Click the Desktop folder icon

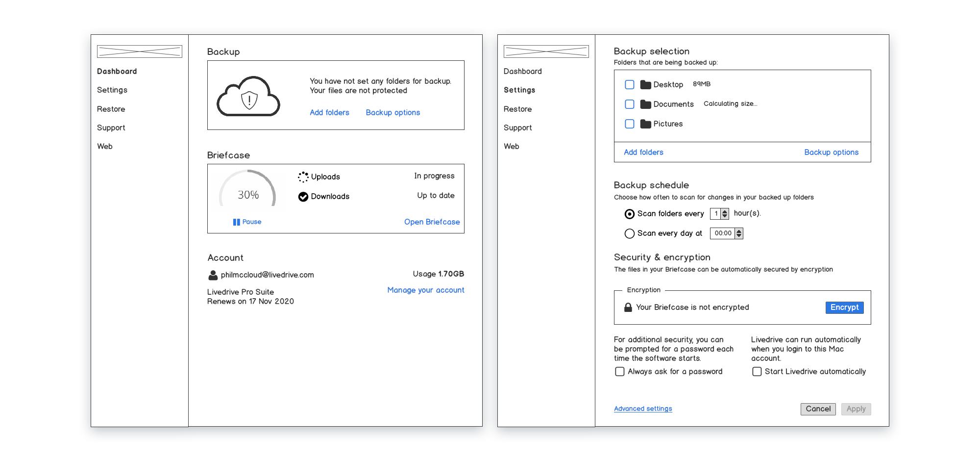pos(646,85)
